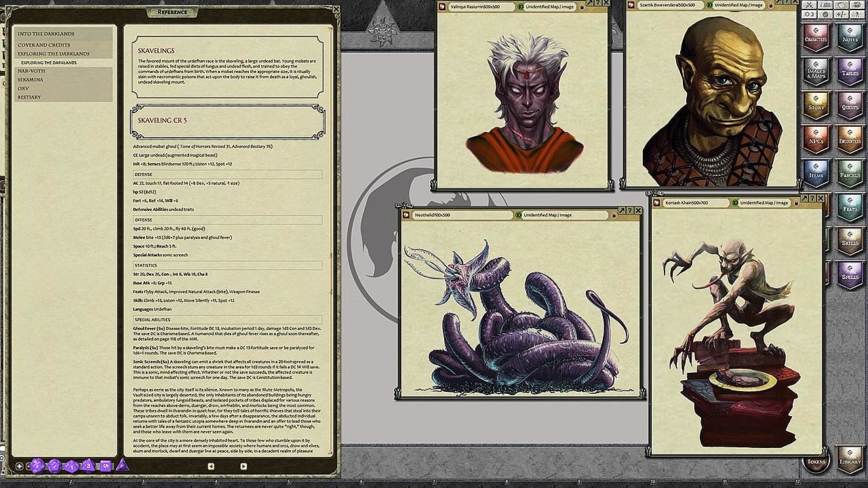Pick the purple d10 die
The image size is (868, 488).
72,466
